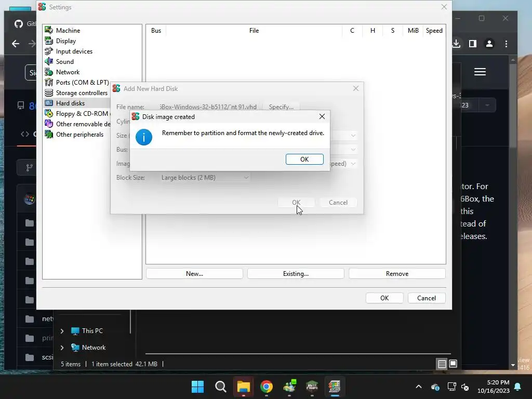Click Cancel in Add New Hard Disk dialog

pos(338,202)
